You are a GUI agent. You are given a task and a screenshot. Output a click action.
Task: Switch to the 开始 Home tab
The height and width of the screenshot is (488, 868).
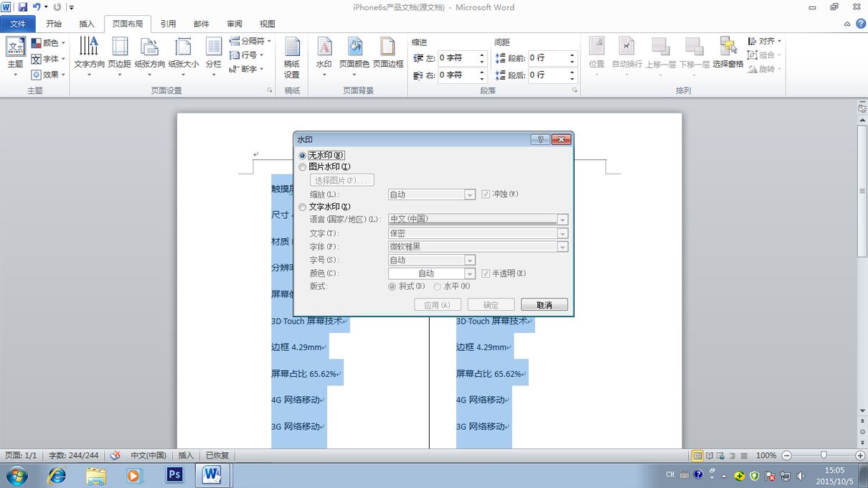click(54, 24)
